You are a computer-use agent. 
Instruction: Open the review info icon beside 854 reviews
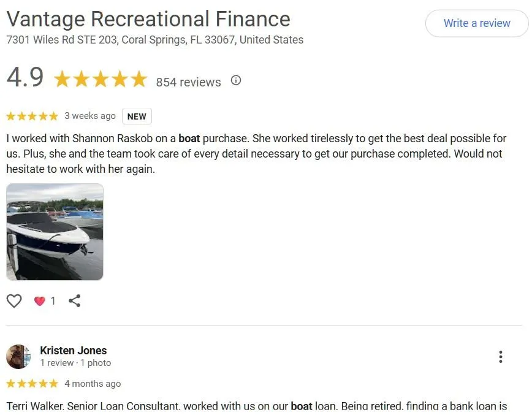(x=236, y=80)
